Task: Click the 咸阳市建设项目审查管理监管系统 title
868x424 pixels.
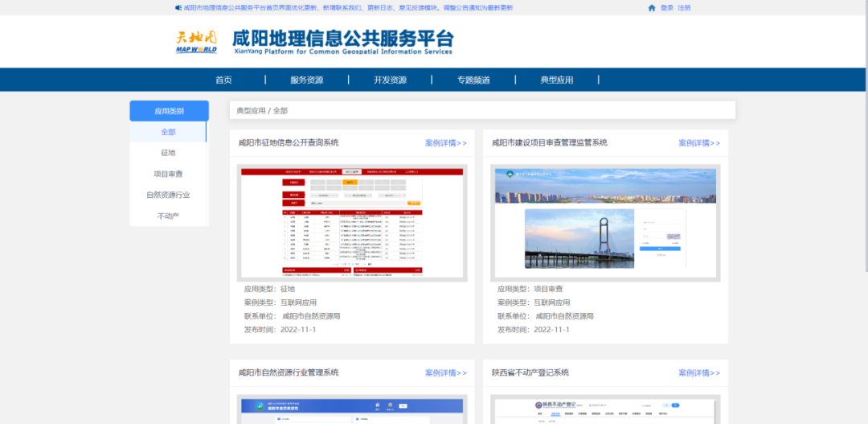Action: pos(550,143)
